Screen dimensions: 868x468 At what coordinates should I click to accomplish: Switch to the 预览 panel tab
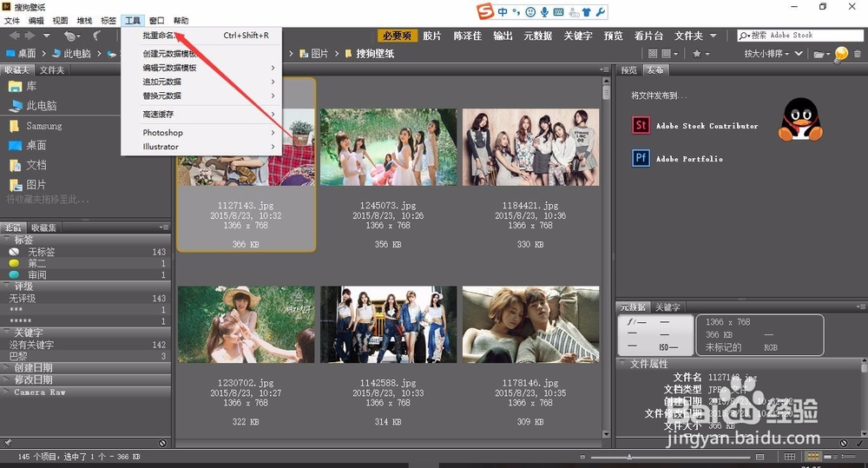pyautogui.click(x=628, y=70)
